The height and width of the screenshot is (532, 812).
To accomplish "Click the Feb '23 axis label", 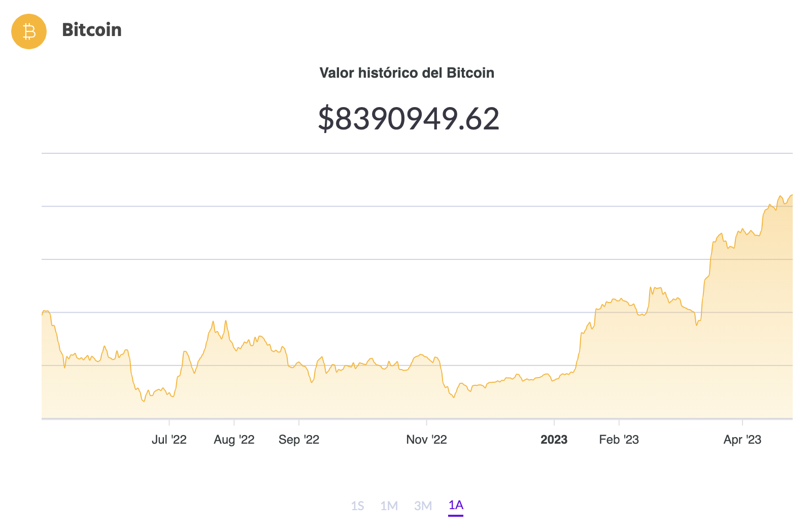I will coord(620,440).
